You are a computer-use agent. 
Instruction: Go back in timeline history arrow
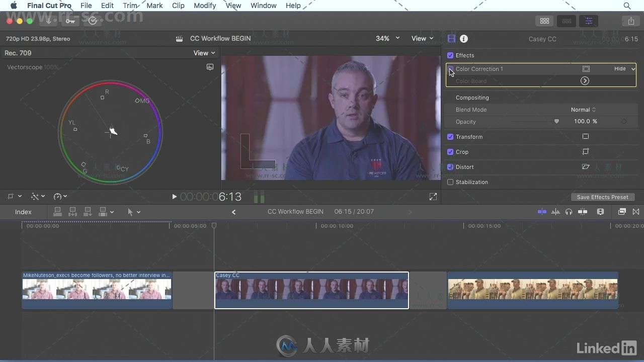coord(233,212)
